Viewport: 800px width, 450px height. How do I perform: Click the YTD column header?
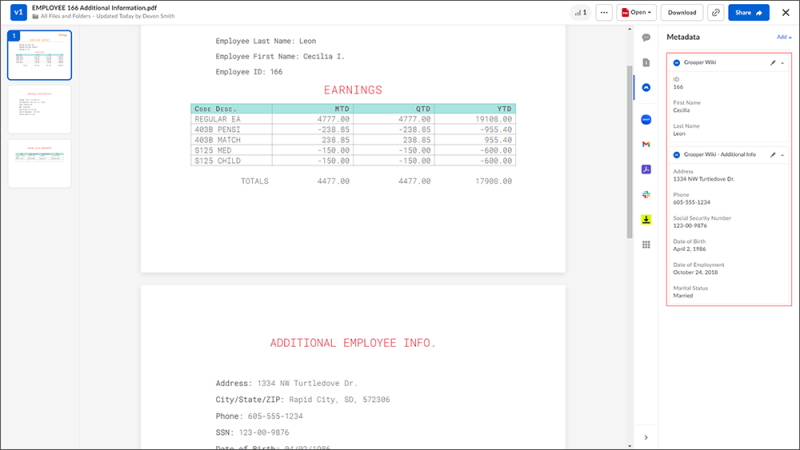(504, 109)
